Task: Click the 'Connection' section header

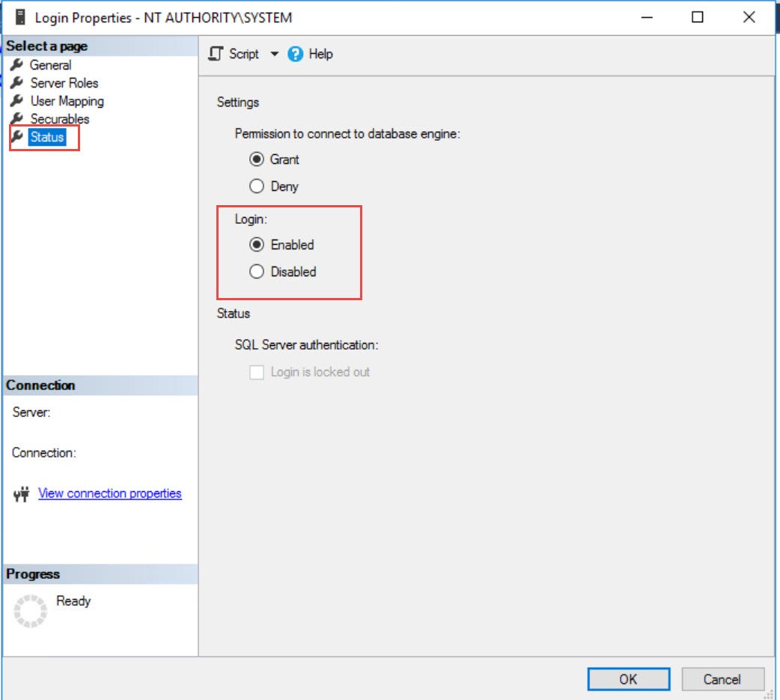Action: [40, 386]
